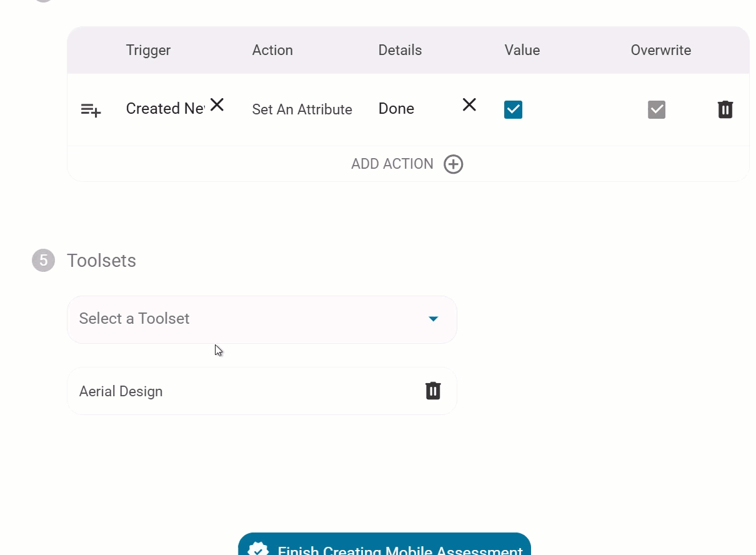Select the Aerial Design toolset entry
Screen dimensions: 756x555
[x=121, y=391]
